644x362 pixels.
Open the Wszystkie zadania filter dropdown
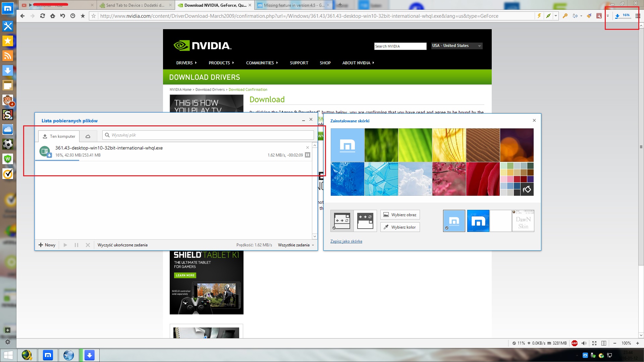tap(296, 245)
